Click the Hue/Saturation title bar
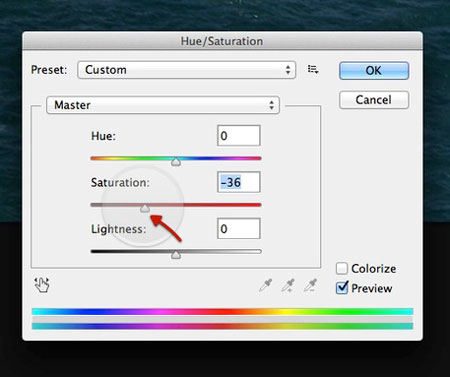450x377 pixels. click(222, 41)
